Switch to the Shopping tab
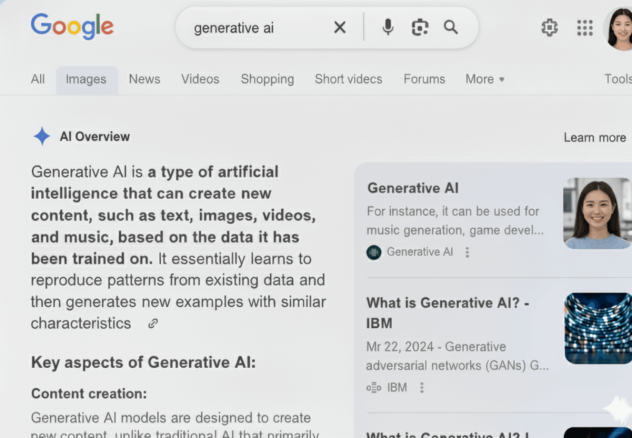Screen dimensions: 632x438 (267, 79)
